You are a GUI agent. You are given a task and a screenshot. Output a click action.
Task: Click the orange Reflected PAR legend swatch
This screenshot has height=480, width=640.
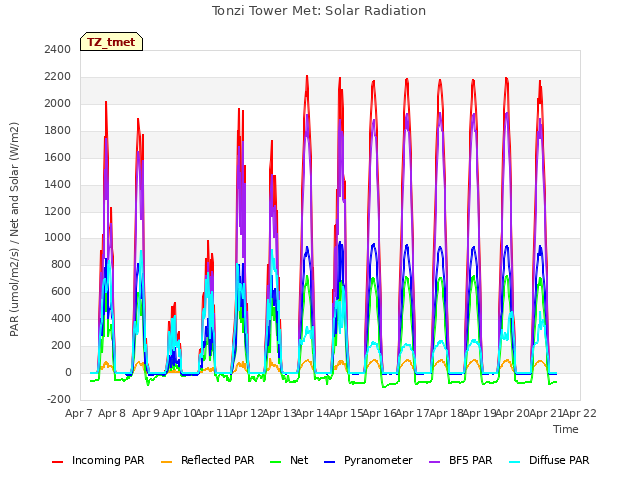point(167,462)
